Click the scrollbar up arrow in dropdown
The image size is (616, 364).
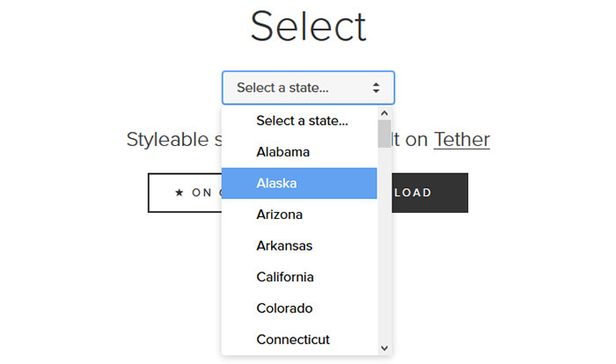[385, 113]
